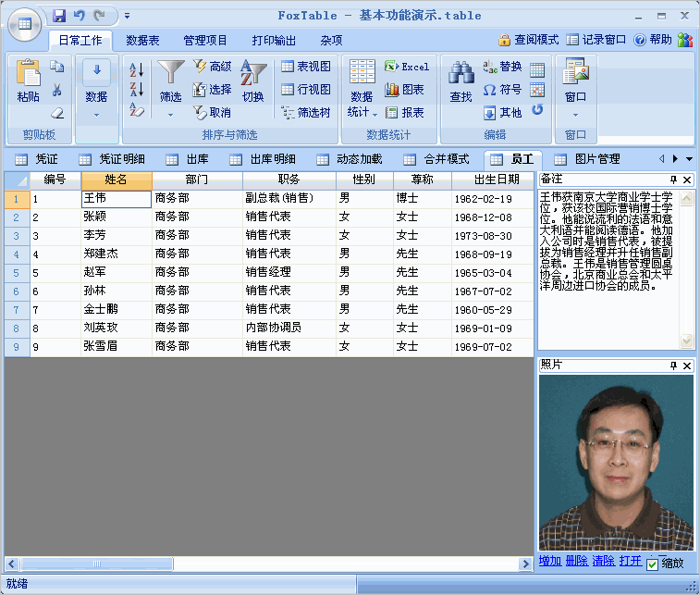The image size is (700, 595).
Task: Expand the 数据统计 dropdown button
Action: tap(362, 112)
